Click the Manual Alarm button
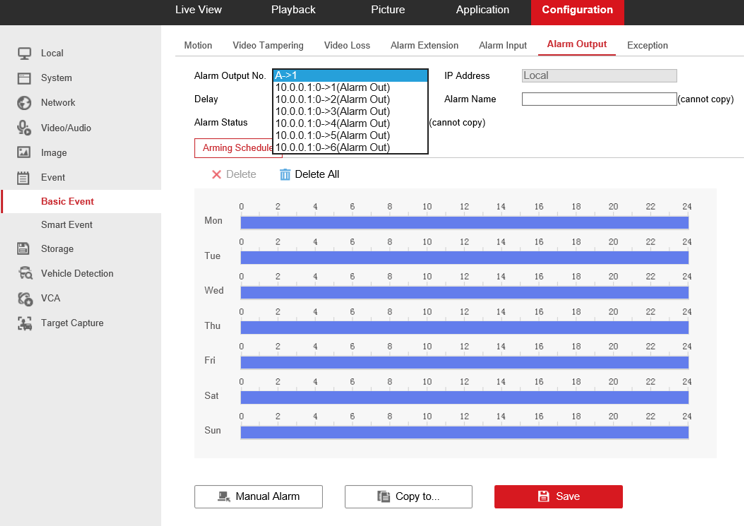The image size is (744, 526). click(259, 496)
